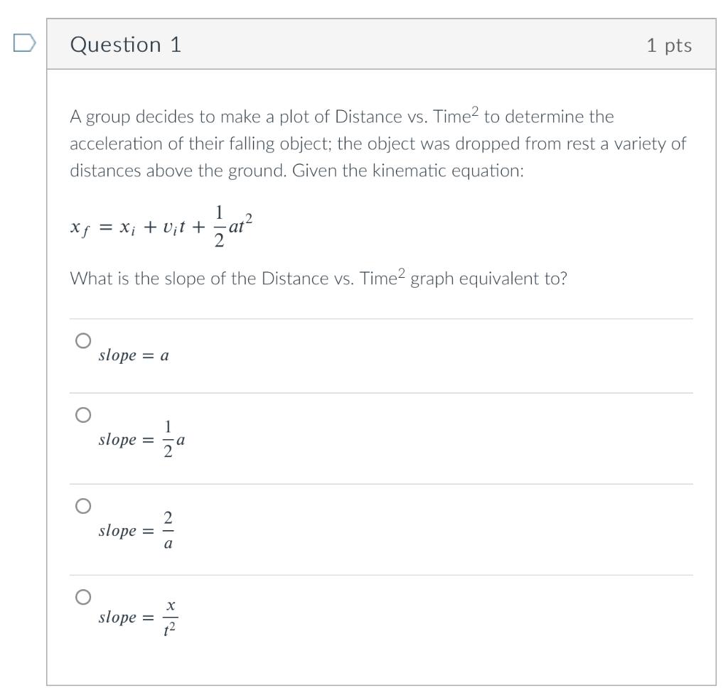Screen dimensions: 728x700
Task: Pick the option slope = 2/a
Action: point(82,505)
